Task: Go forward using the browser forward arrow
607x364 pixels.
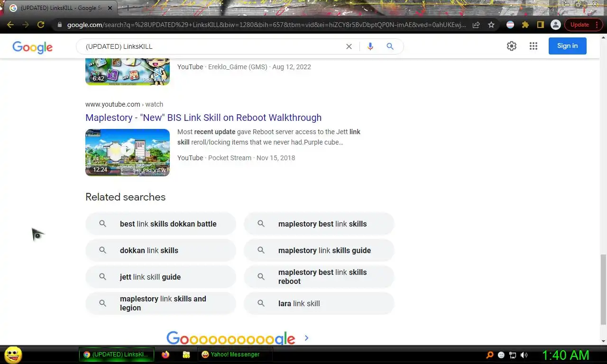Action: pyautogui.click(x=26, y=25)
